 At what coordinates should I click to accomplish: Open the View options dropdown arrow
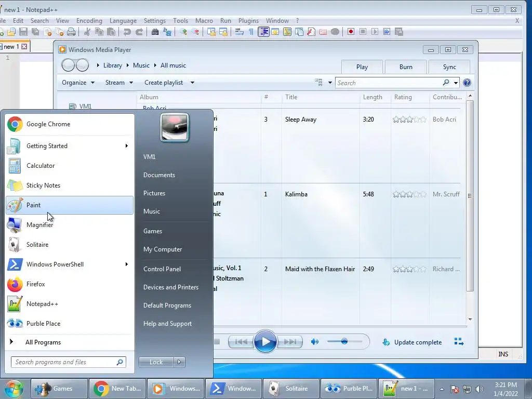(330, 83)
